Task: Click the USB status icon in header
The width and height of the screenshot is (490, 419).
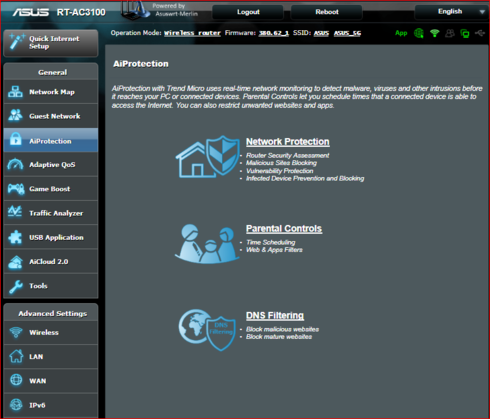Action: (x=480, y=33)
